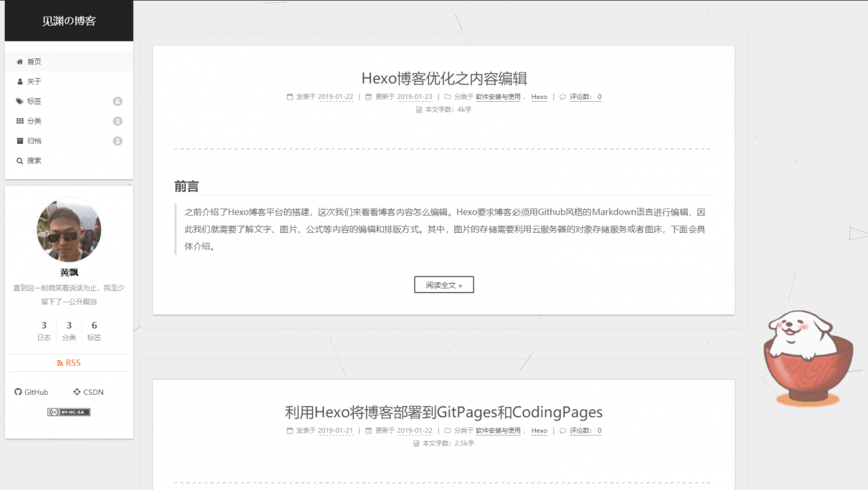Click calendar icon before 发表于 2019-01-22

click(290, 97)
